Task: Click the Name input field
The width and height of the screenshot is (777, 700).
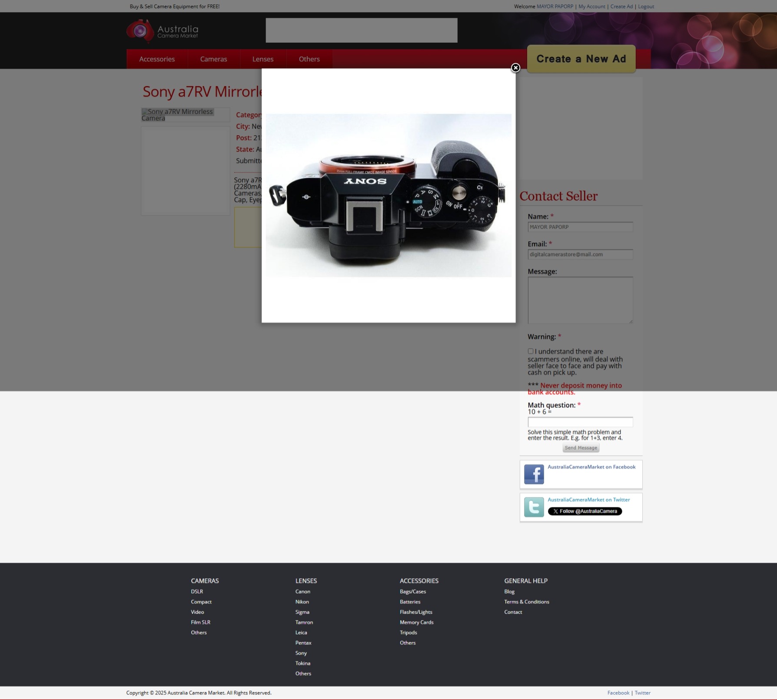Action: tap(580, 227)
